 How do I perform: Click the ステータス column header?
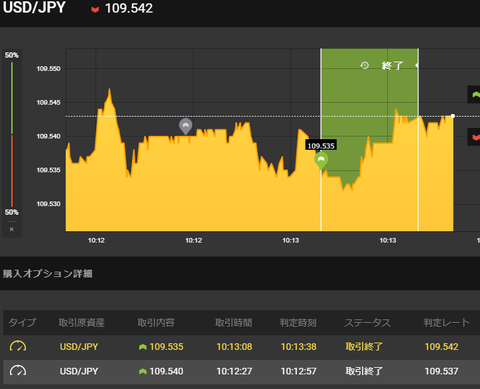pos(367,322)
